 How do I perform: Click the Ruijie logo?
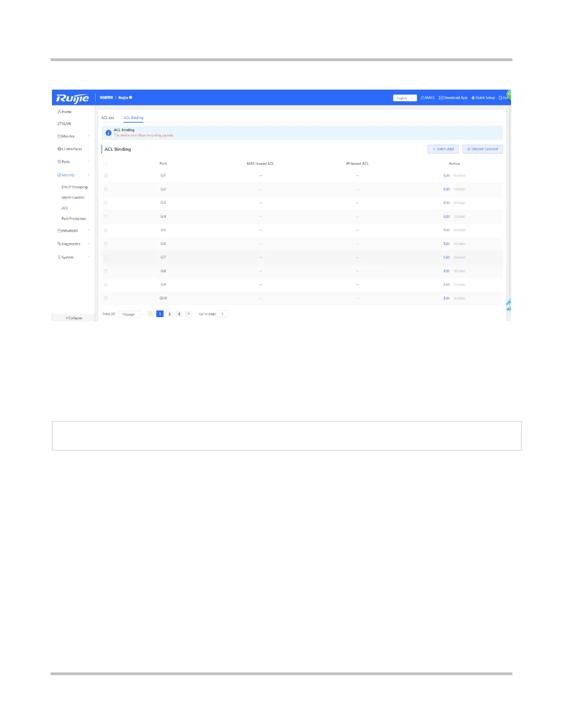tap(72, 98)
